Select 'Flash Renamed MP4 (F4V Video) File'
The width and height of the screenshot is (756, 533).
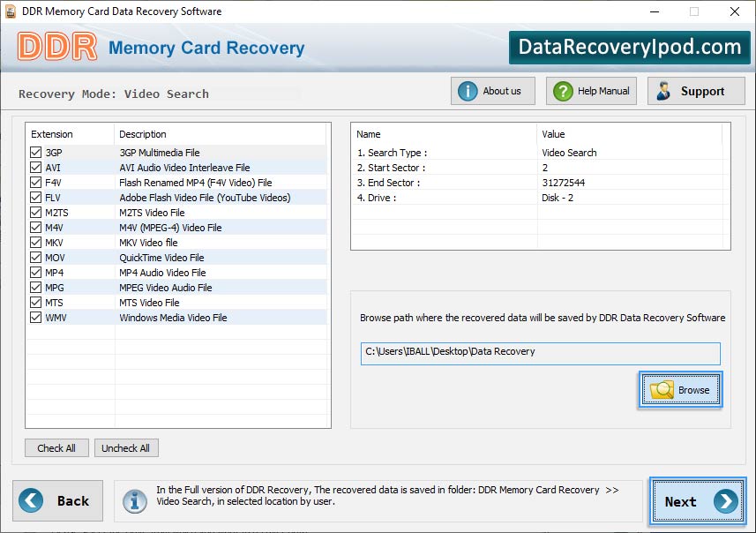196,183
